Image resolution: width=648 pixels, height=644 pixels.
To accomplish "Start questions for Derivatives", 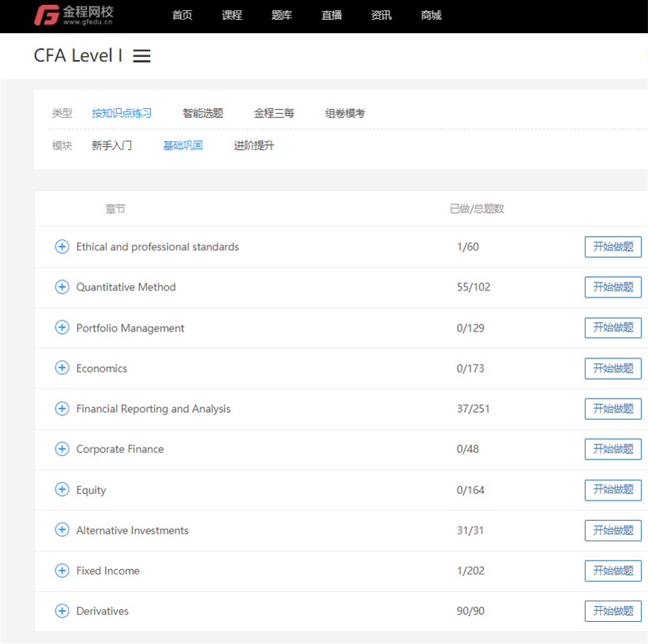I will click(612, 611).
